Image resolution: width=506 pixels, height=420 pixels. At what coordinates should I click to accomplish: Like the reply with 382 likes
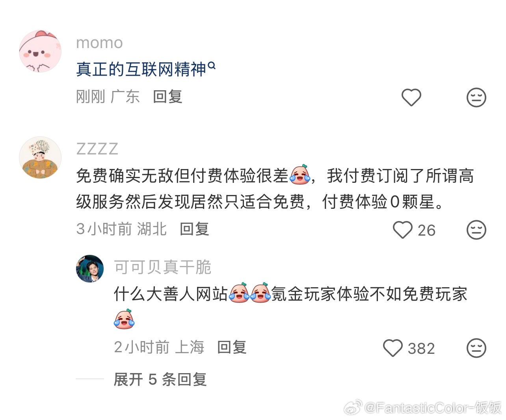393,348
